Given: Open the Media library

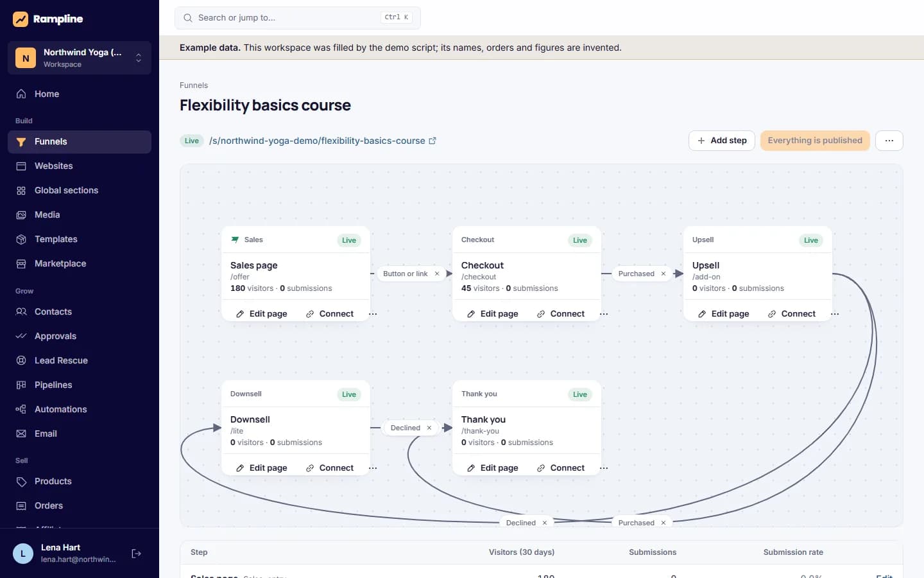Looking at the screenshot, I should (x=80, y=215).
